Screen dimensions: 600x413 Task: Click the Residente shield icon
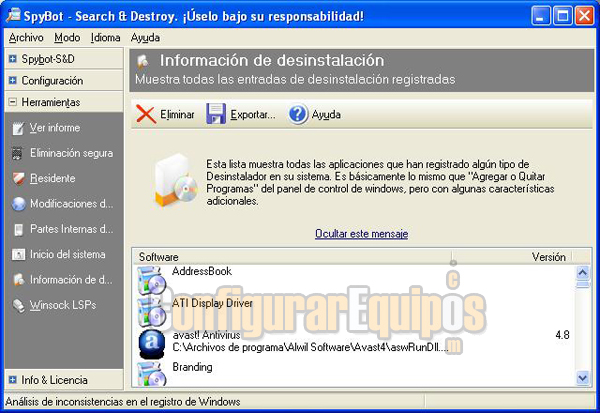point(18,178)
